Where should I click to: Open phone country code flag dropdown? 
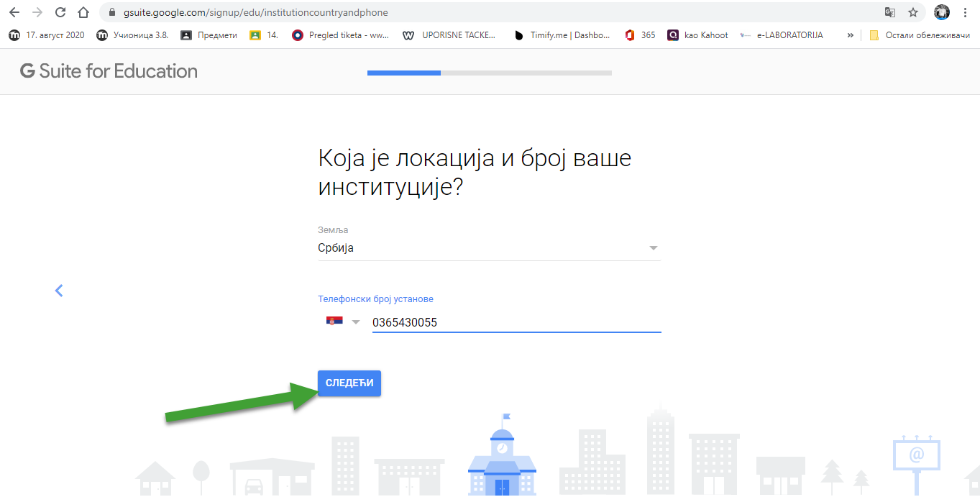click(x=343, y=322)
